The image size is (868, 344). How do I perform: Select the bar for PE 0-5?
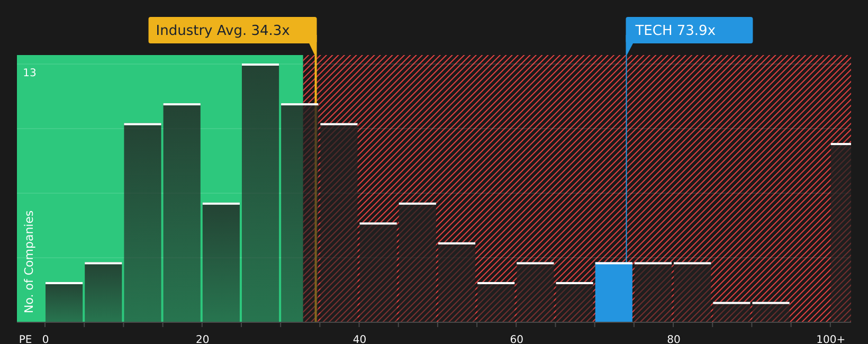(x=64, y=302)
